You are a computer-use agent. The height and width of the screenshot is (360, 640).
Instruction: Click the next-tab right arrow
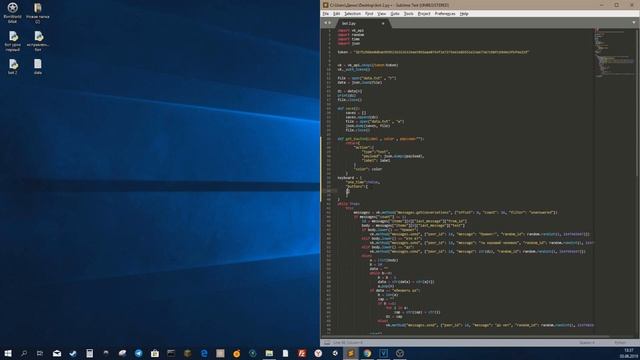(x=330, y=23)
